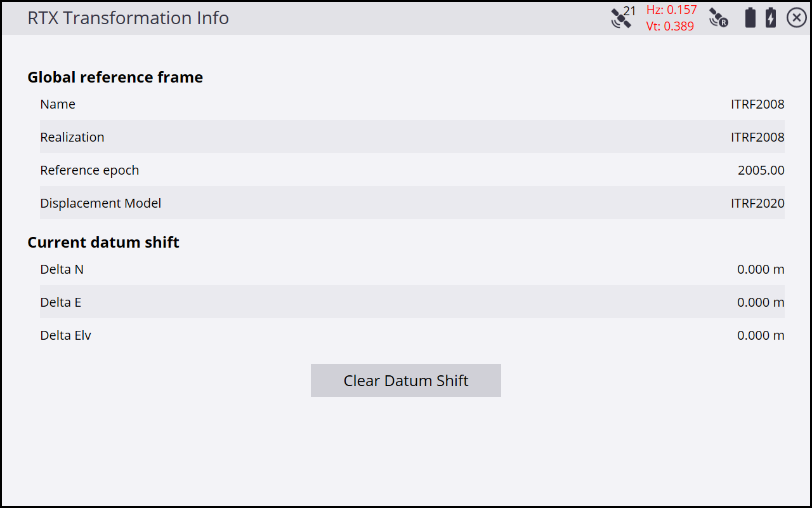812x508 pixels.
Task: Click the RTX satellite status icon
Action: coord(718,18)
